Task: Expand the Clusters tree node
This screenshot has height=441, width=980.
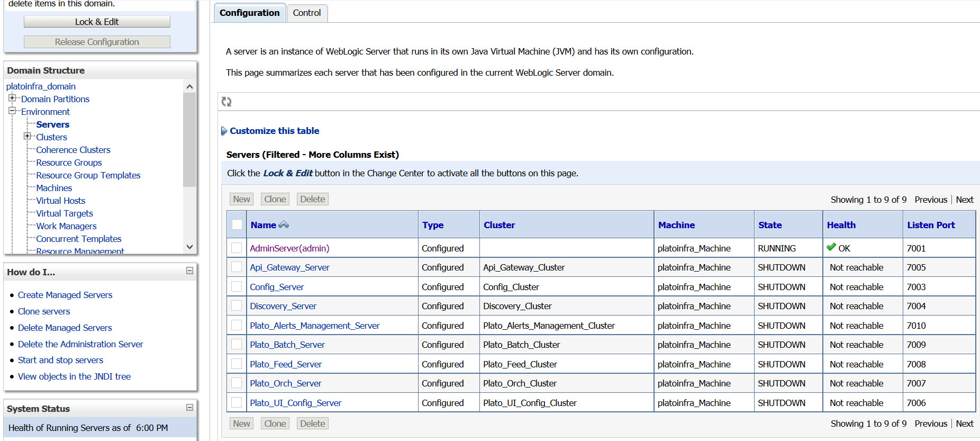Action: click(27, 136)
